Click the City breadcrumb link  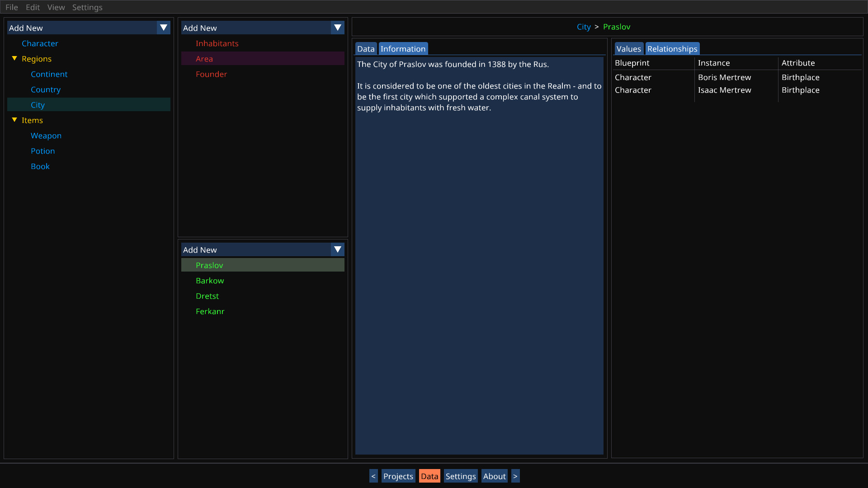(584, 27)
